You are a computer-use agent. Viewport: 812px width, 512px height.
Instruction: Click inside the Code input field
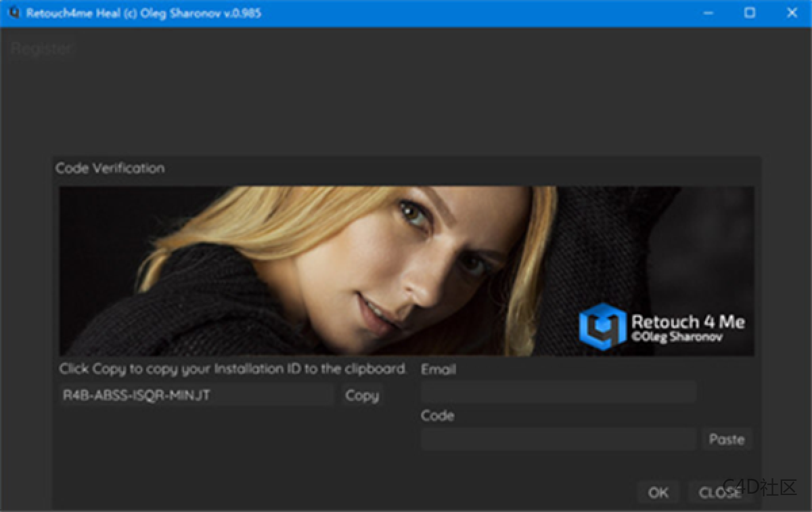point(558,439)
